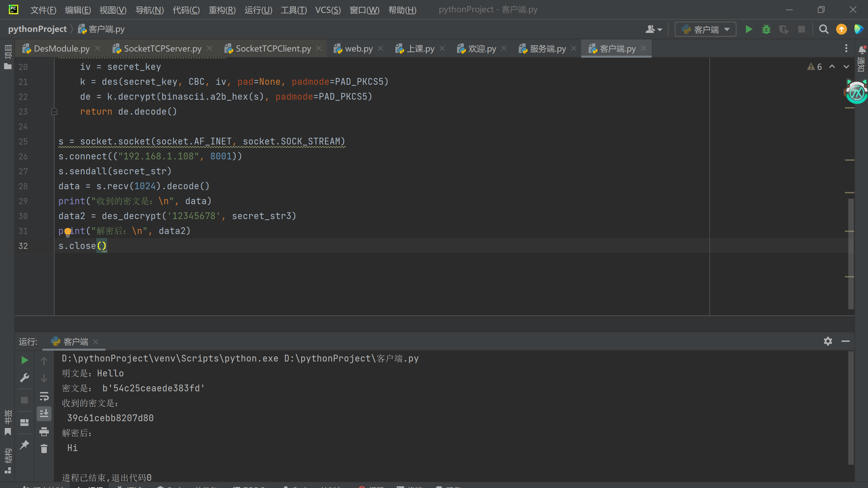The height and width of the screenshot is (488, 868).
Task: Click the yellow lightbulb on line 31
Action: coord(68,232)
